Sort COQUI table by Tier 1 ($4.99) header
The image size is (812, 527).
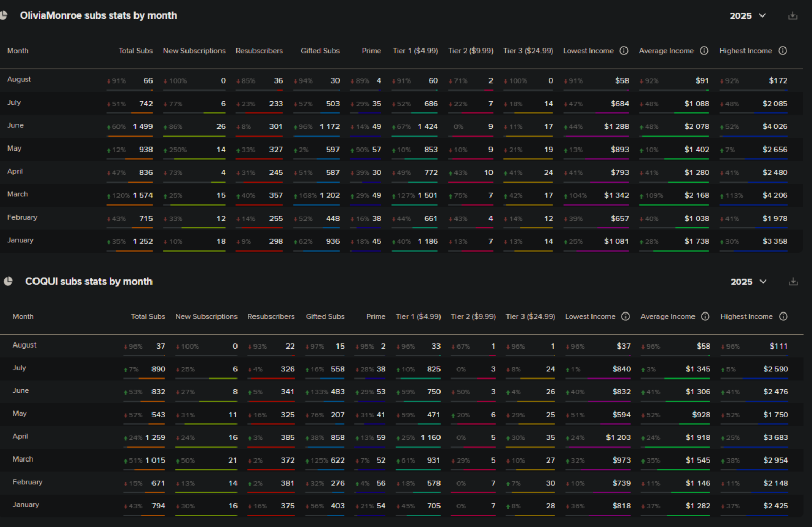point(418,316)
